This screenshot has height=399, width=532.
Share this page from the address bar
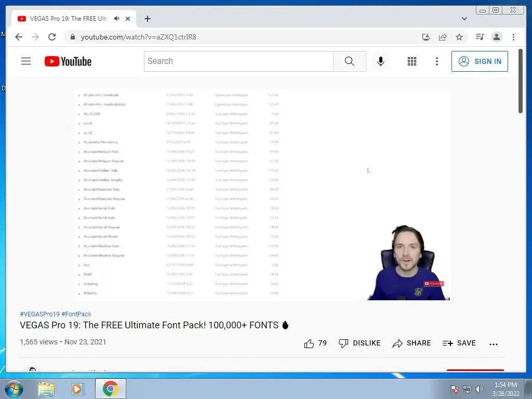pos(443,37)
